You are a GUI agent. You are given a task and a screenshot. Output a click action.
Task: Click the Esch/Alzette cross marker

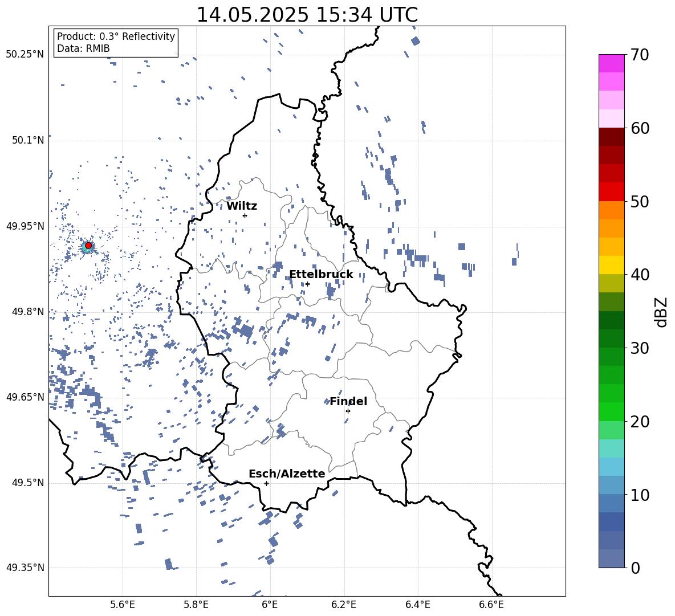click(266, 483)
